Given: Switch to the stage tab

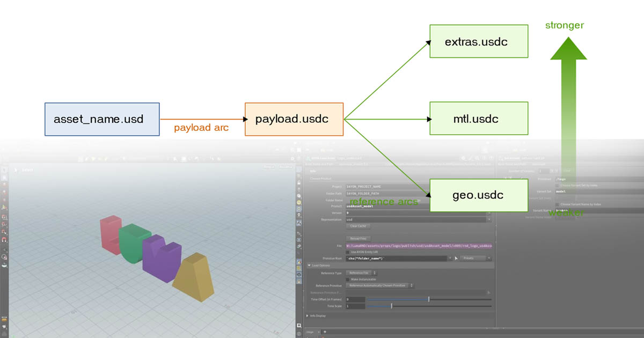Looking at the screenshot, I should (x=310, y=332).
